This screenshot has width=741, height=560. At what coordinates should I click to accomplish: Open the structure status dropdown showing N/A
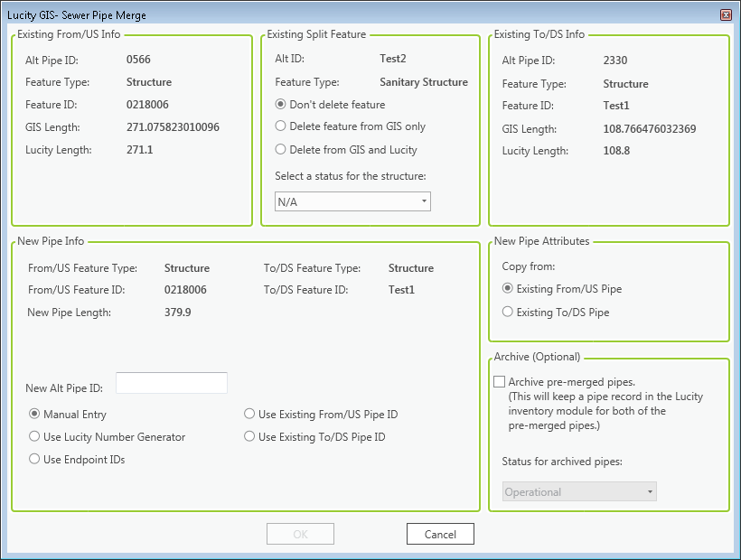point(352,201)
